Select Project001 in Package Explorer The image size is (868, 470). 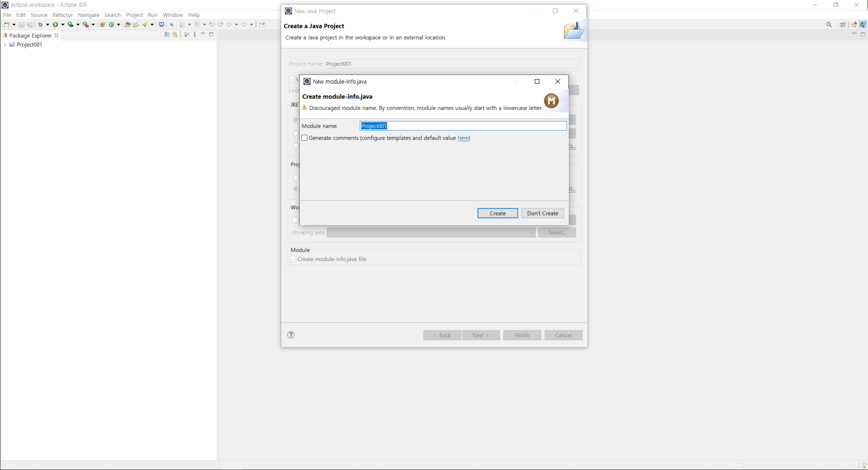pyautogui.click(x=29, y=45)
